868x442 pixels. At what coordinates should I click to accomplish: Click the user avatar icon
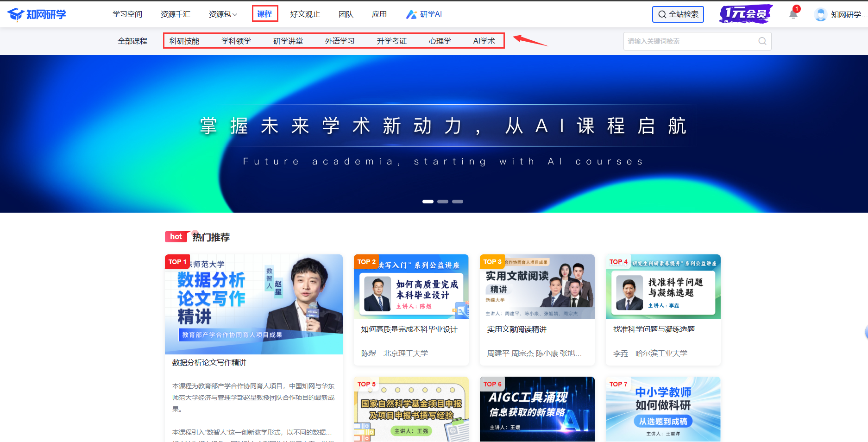[x=820, y=14]
